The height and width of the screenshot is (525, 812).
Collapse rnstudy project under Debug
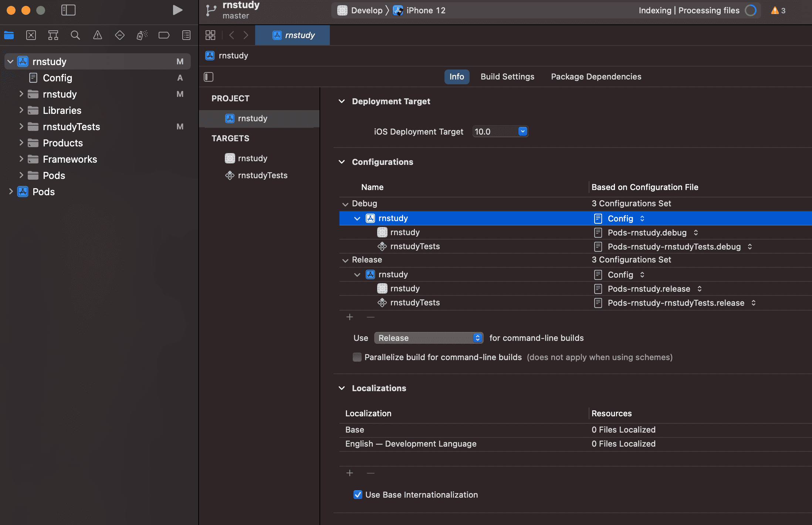(357, 219)
